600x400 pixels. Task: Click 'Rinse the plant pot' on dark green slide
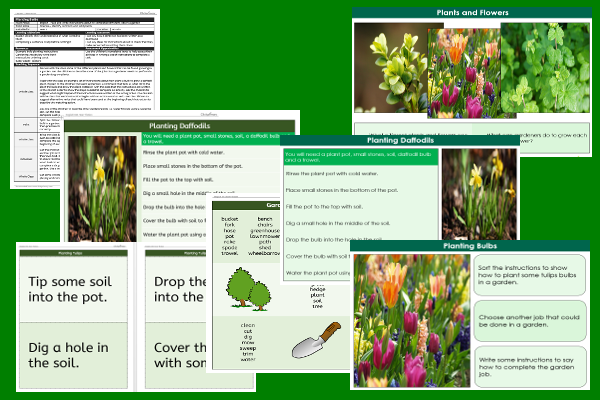(x=184, y=152)
